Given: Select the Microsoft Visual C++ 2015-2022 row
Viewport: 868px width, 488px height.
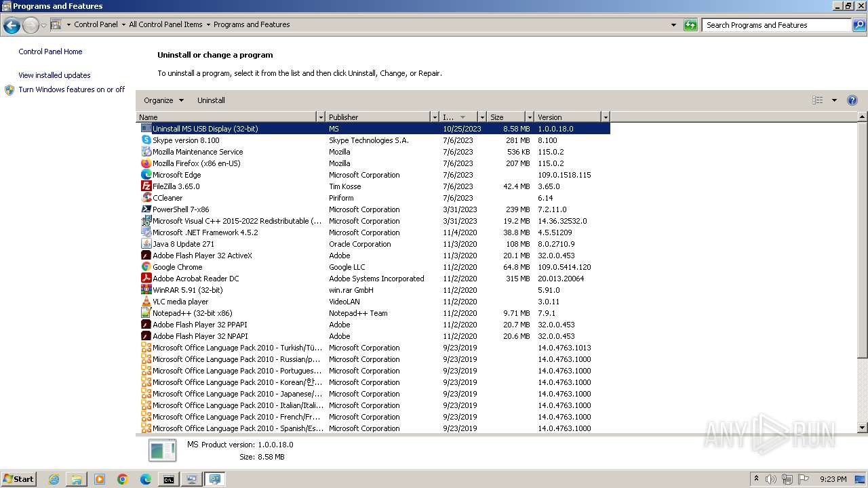Looking at the screenshot, I should [373, 221].
